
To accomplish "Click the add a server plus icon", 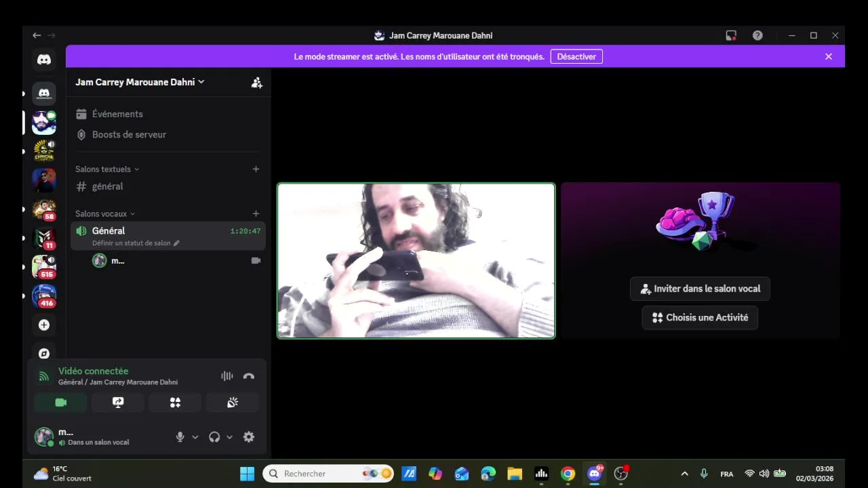I will [44, 325].
